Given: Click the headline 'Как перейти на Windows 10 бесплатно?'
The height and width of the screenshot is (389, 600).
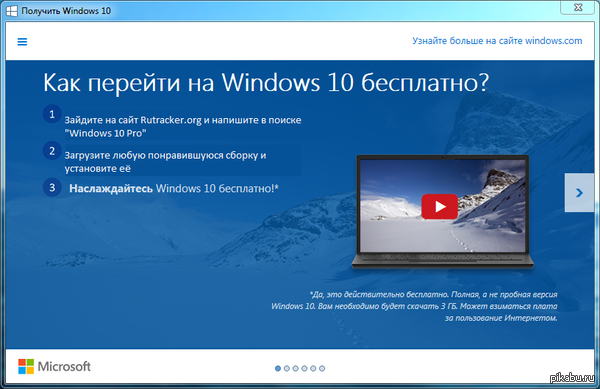Looking at the screenshot, I should tap(266, 83).
